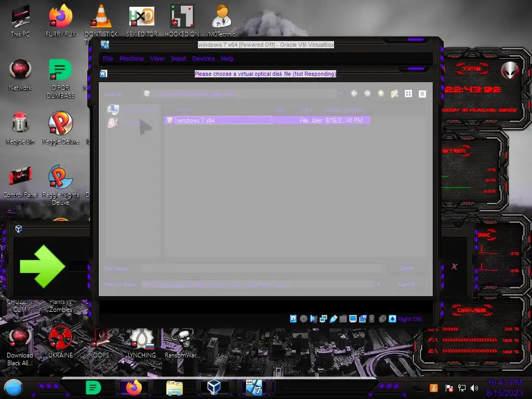Select the Computer entry in dialog sidebar
Image resolution: width=532 pixels, height=399 pixels.
point(131,109)
